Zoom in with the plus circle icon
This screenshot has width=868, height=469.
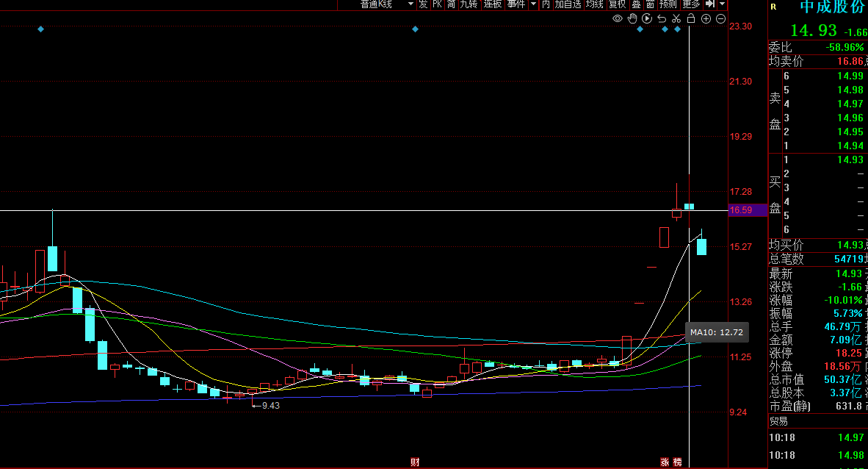pos(706,19)
